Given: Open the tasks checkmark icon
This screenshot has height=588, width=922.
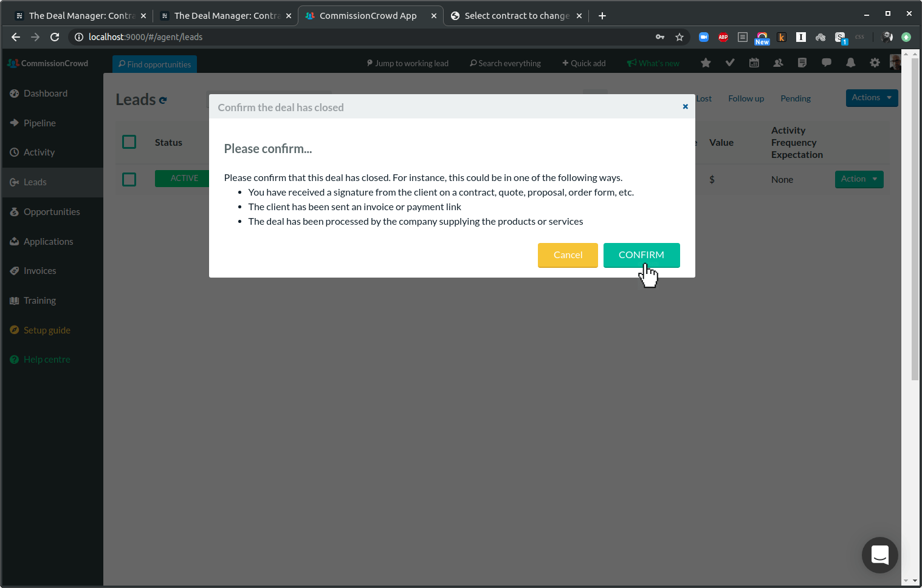Looking at the screenshot, I should (730, 63).
